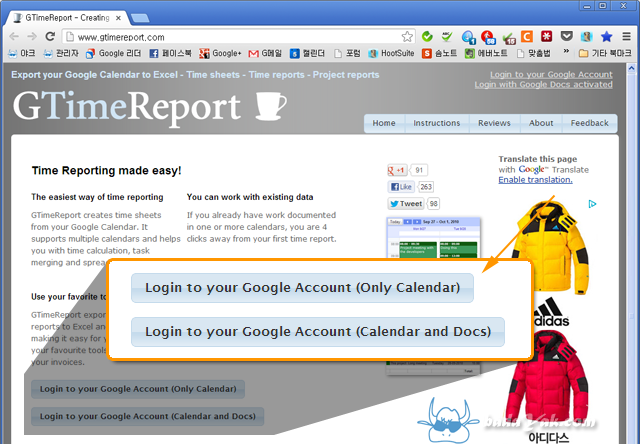Show hidden bookmarks with the » chevron

[566, 52]
